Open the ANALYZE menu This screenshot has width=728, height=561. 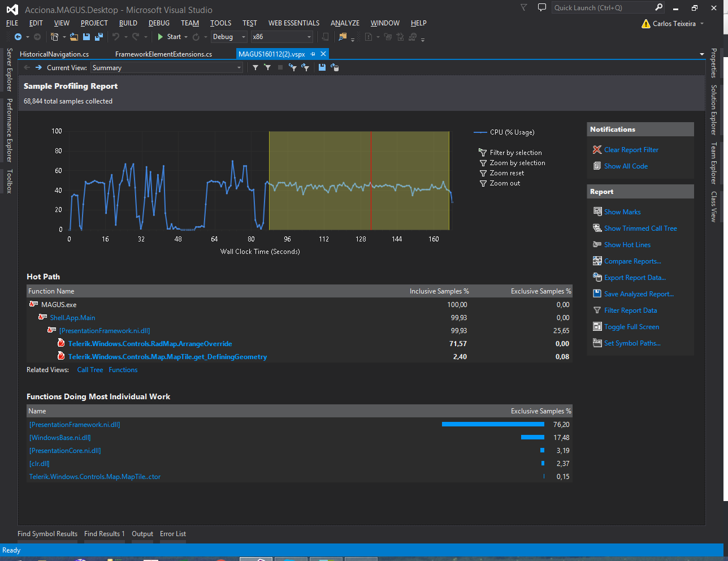coord(345,23)
